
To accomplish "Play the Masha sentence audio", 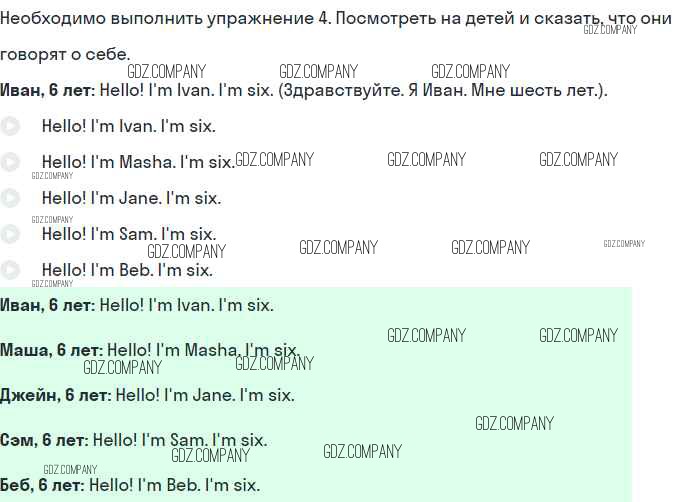I will [10, 162].
